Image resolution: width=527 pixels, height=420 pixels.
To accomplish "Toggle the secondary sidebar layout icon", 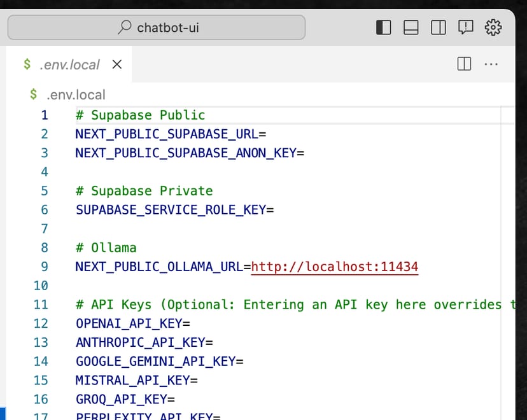I will 438,27.
